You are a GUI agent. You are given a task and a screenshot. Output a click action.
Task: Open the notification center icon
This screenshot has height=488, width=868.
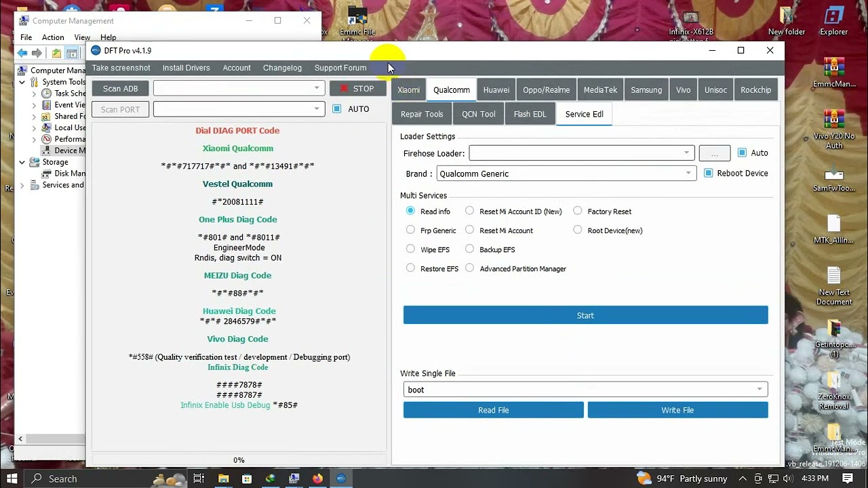pyautogui.click(x=847, y=479)
